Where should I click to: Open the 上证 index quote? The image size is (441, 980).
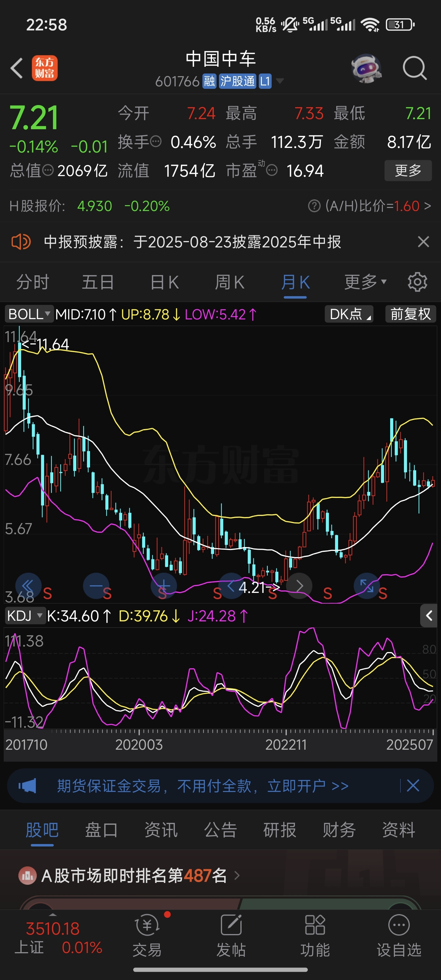[58, 938]
